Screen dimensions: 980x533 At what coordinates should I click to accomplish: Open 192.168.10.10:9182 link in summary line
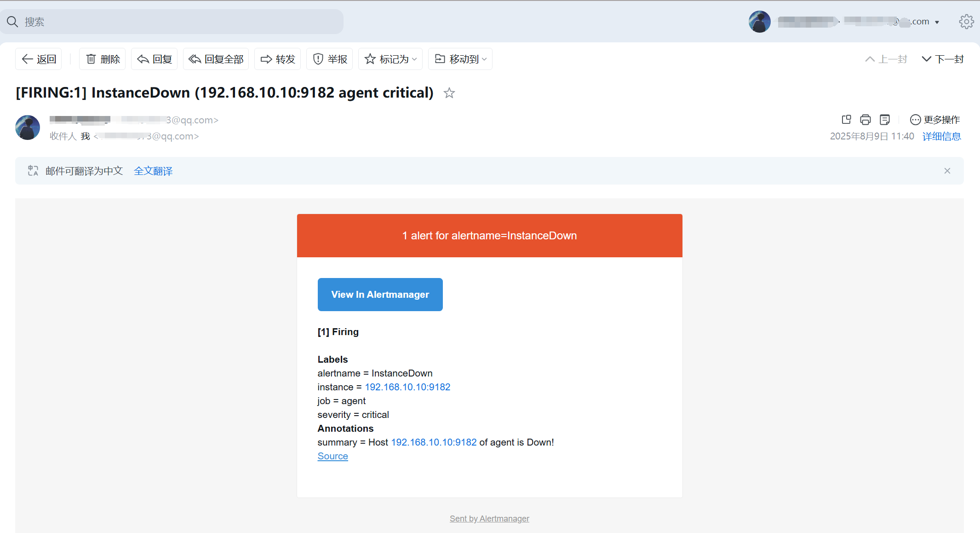coord(434,442)
